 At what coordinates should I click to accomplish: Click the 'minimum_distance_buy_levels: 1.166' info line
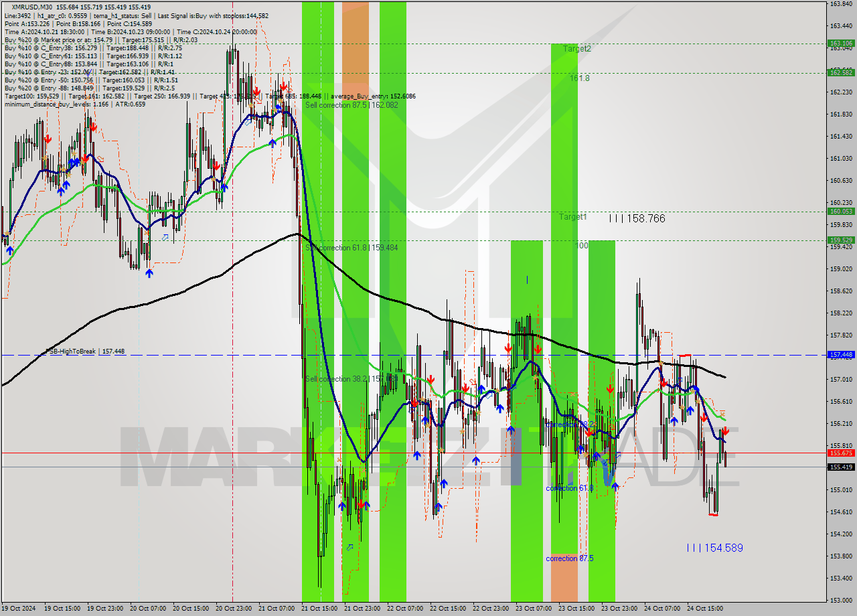tap(75, 104)
